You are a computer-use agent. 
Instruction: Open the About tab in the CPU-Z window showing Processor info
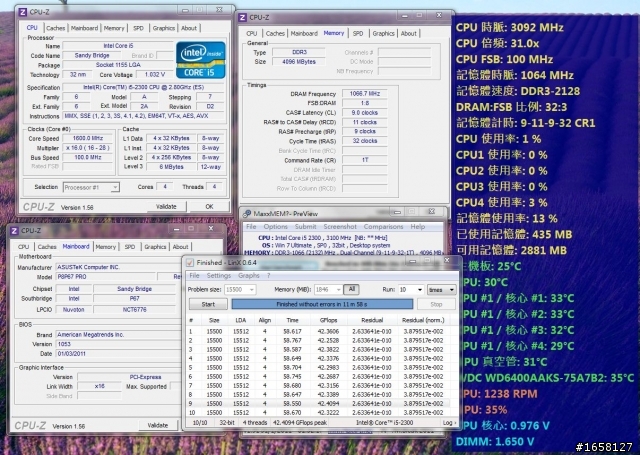coord(189,28)
